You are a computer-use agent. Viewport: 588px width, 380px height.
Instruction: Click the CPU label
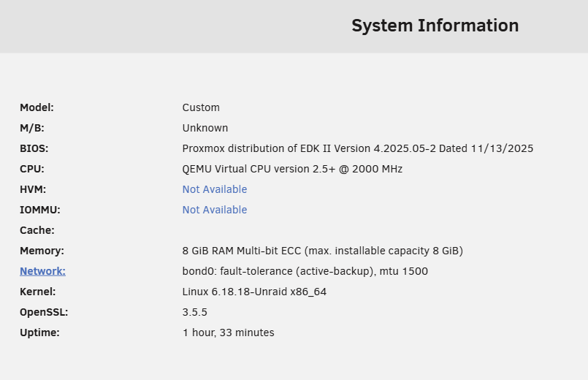click(x=32, y=169)
